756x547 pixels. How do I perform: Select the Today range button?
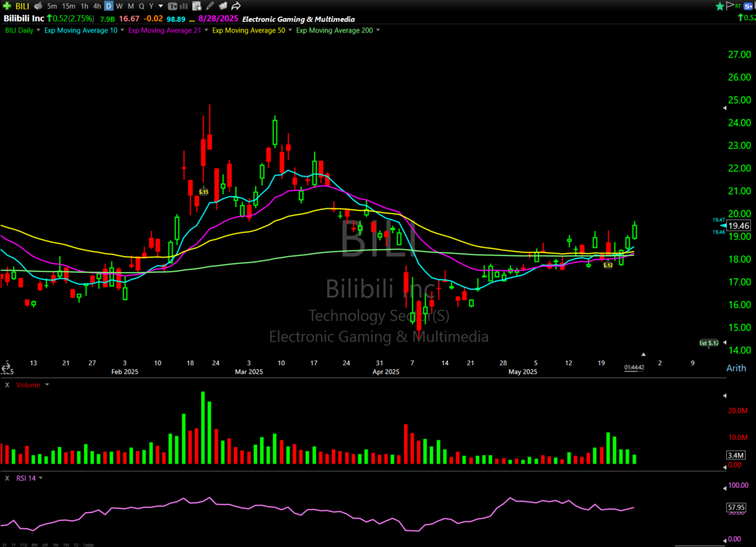pos(88,545)
